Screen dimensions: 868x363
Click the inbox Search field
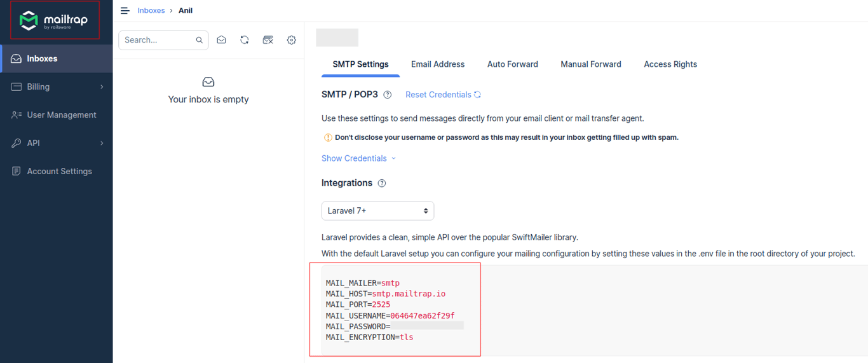coord(156,40)
